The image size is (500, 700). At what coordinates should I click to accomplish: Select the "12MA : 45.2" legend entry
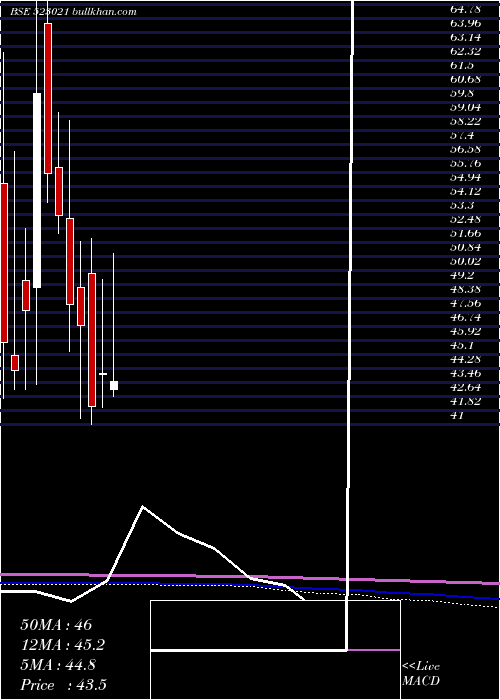click(63, 645)
